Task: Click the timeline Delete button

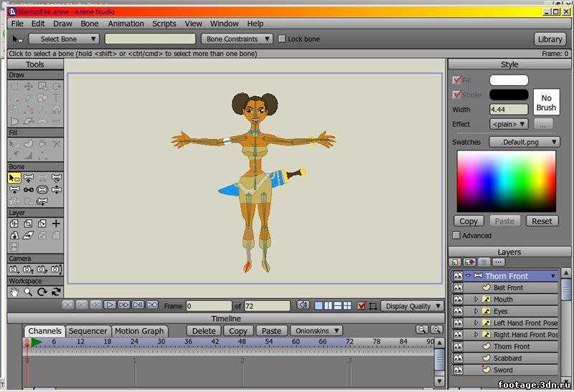Action: [204, 330]
